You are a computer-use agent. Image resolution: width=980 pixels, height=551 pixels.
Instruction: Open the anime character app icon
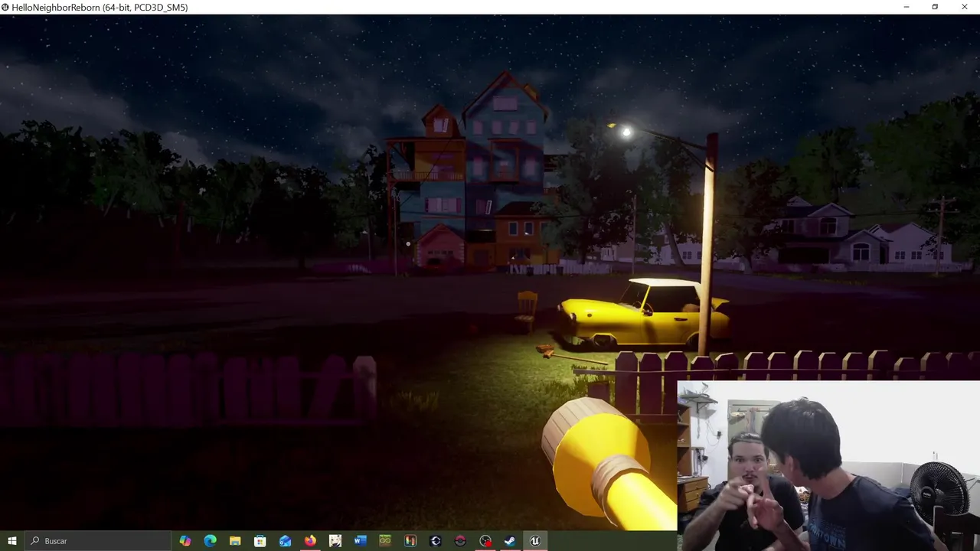pyautogui.click(x=335, y=541)
